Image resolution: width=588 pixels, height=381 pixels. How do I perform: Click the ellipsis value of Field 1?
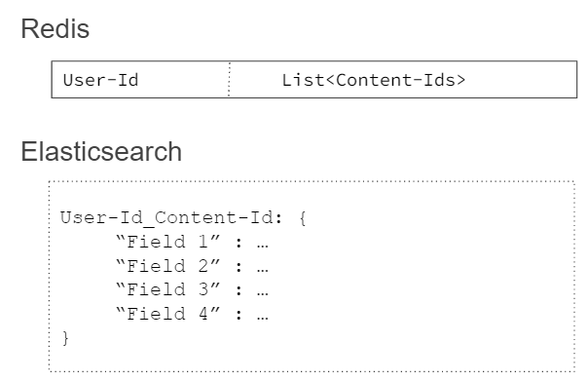[x=263, y=247]
